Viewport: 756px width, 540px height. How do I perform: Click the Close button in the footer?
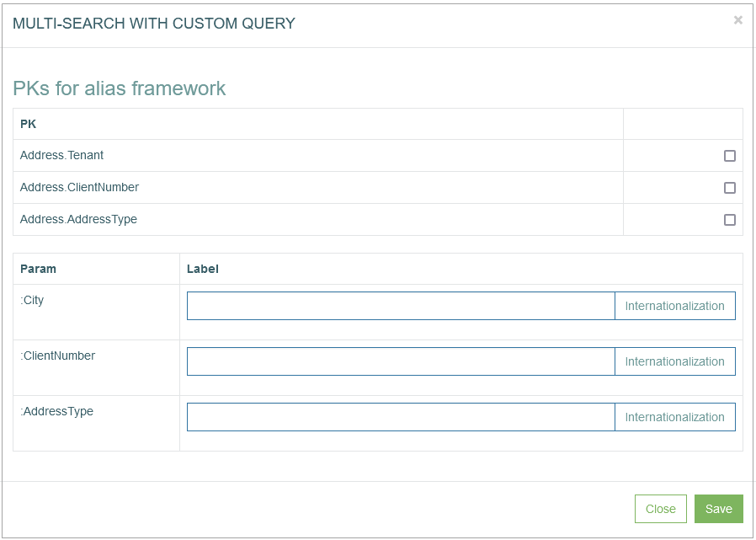(661, 509)
